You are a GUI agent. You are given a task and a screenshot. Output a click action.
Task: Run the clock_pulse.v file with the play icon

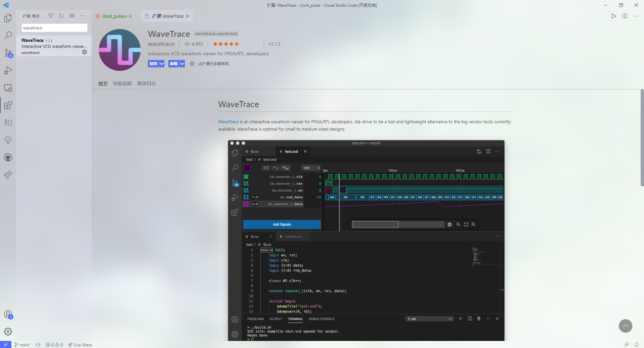tap(614, 16)
